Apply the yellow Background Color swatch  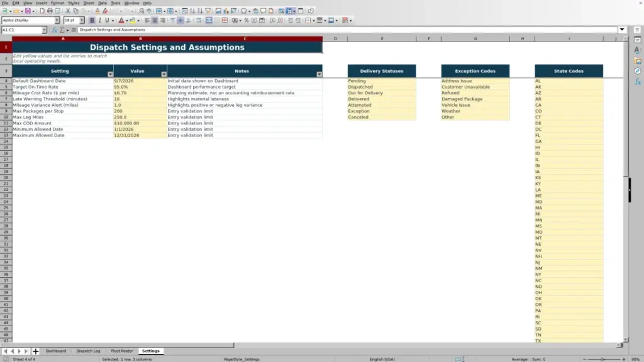[132, 20]
